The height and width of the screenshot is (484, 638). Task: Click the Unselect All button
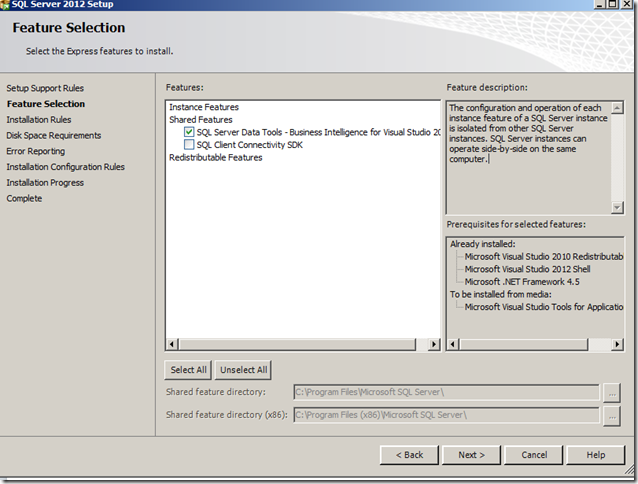coord(243,370)
